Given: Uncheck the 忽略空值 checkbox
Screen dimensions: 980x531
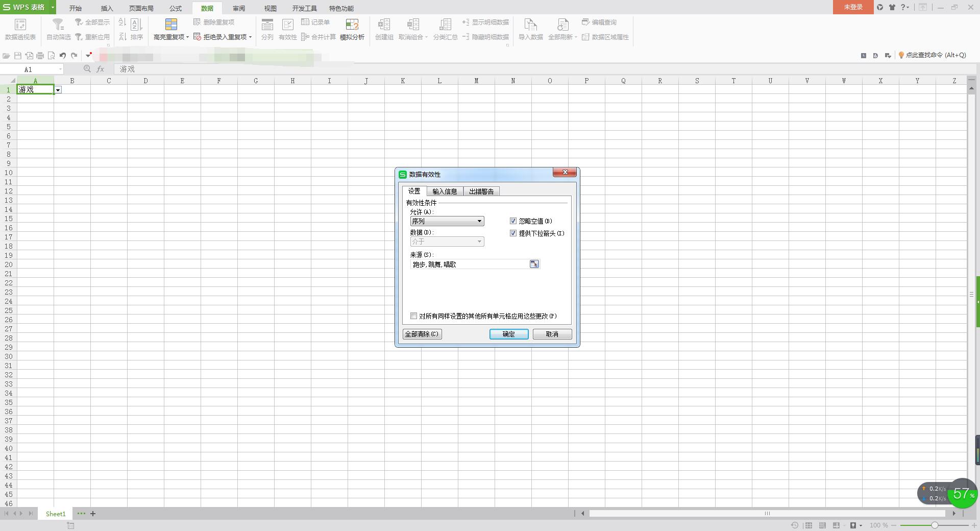Looking at the screenshot, I should [x=513, y=221].
